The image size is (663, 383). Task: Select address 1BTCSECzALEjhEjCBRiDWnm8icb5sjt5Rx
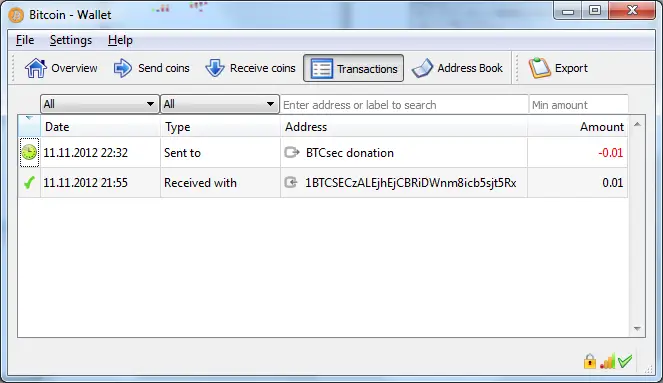point(411,183)
